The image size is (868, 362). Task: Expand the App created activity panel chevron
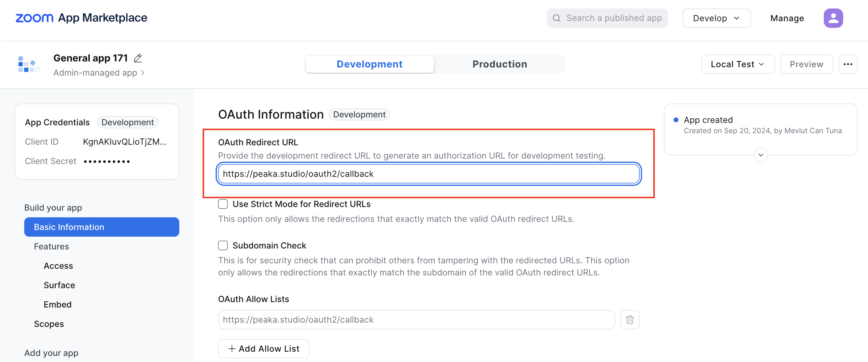coord(760,155)
